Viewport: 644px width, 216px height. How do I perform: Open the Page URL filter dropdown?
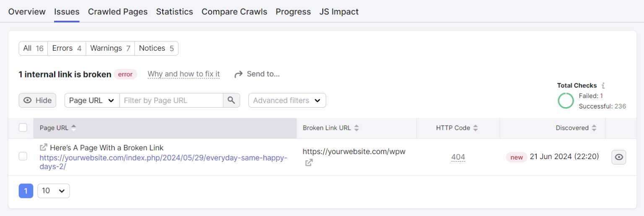click(92, 100)
